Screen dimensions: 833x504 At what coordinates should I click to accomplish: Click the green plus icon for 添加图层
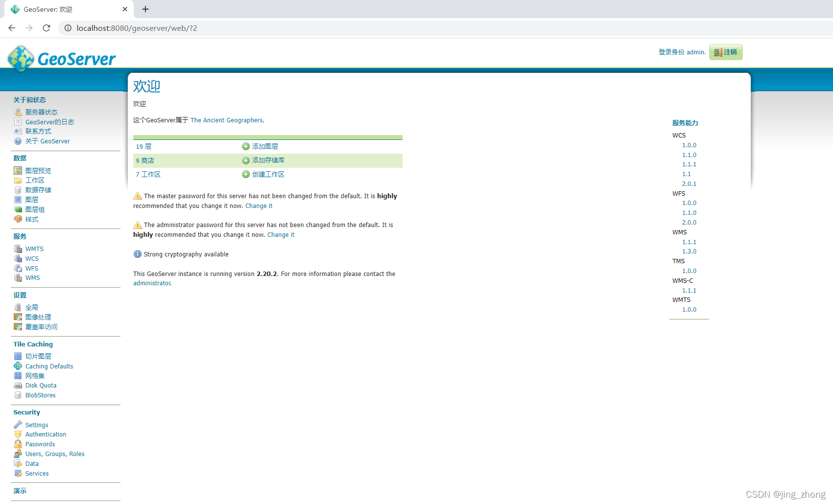[246, 146]
